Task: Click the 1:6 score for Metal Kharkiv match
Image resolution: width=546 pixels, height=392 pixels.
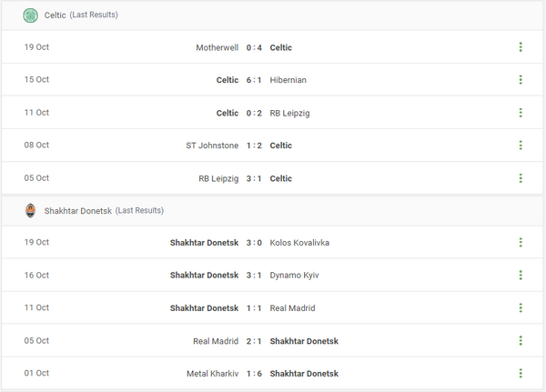Action: click(255, 374)
